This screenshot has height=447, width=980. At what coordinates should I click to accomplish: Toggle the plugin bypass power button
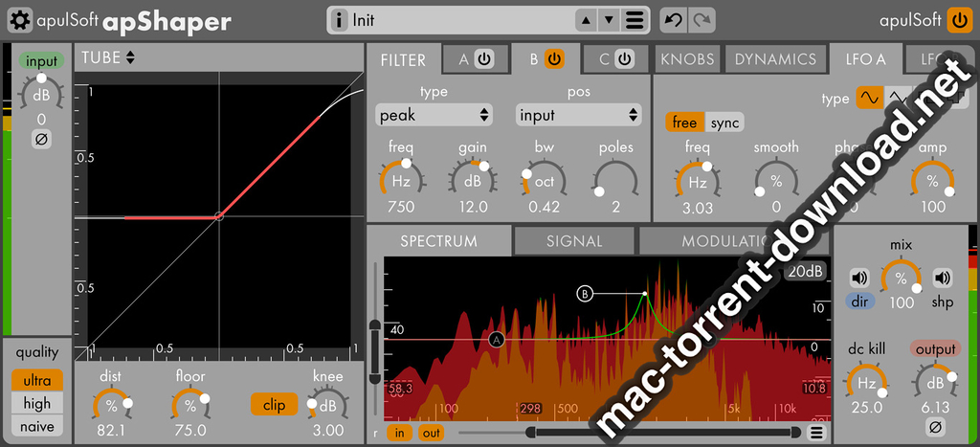959,21
